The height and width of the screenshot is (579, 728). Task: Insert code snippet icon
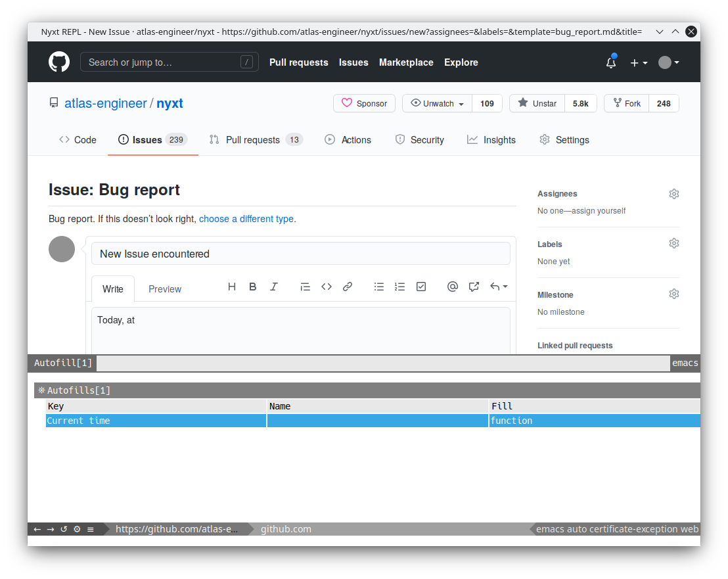point(327,287)
